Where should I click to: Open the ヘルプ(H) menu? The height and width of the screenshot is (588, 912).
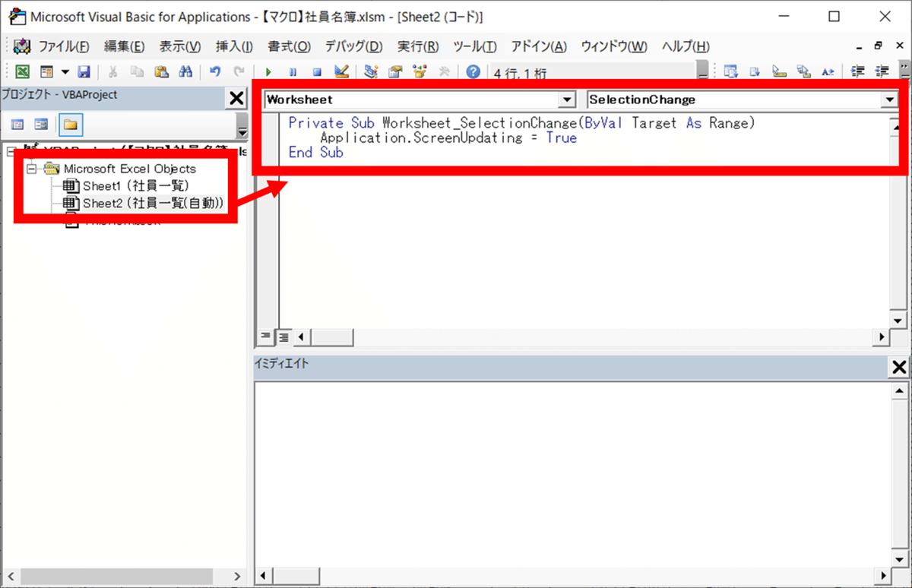pos(686,46)
